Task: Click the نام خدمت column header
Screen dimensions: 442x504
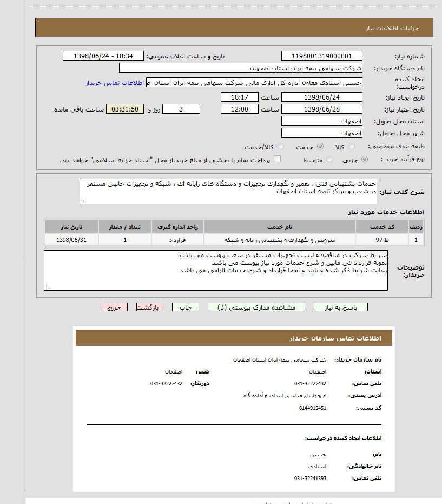Action: (280, 226)
